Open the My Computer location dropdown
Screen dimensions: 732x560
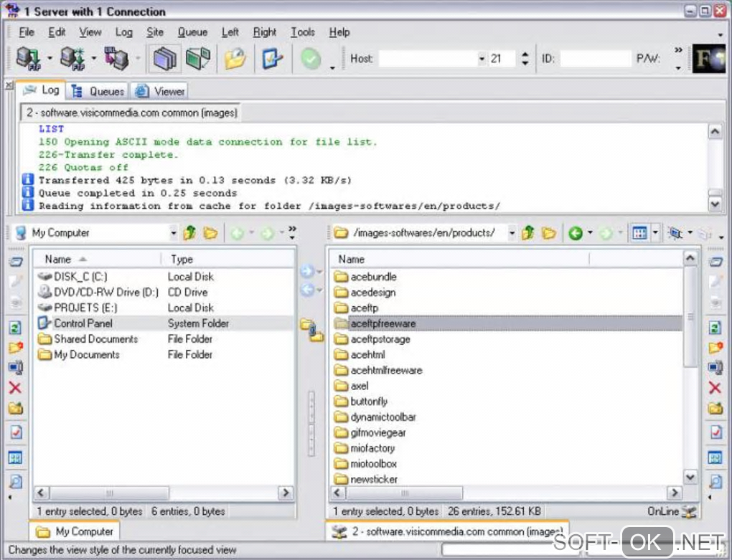point(173,233)
